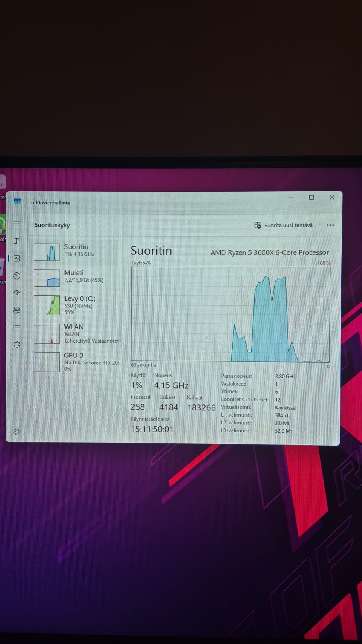
Task: Click the Task Manager title bar icon
Action: coord(17,201)
